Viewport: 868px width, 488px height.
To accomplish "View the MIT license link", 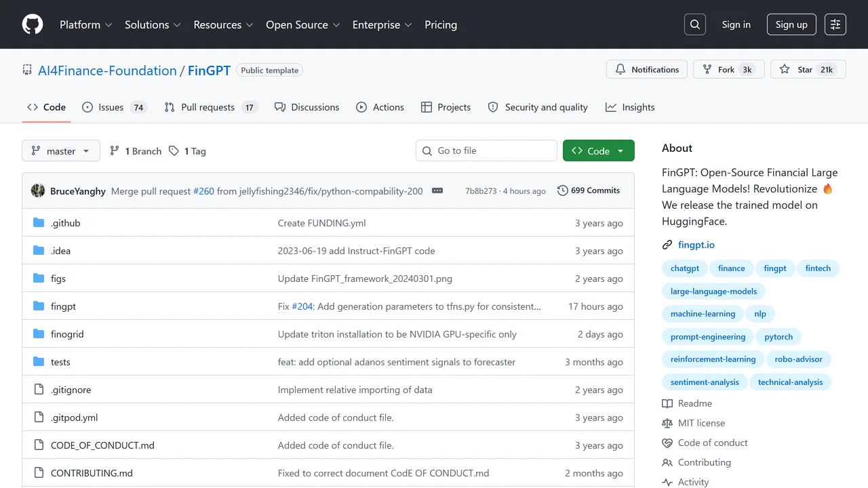I will (x=693, y=423).
